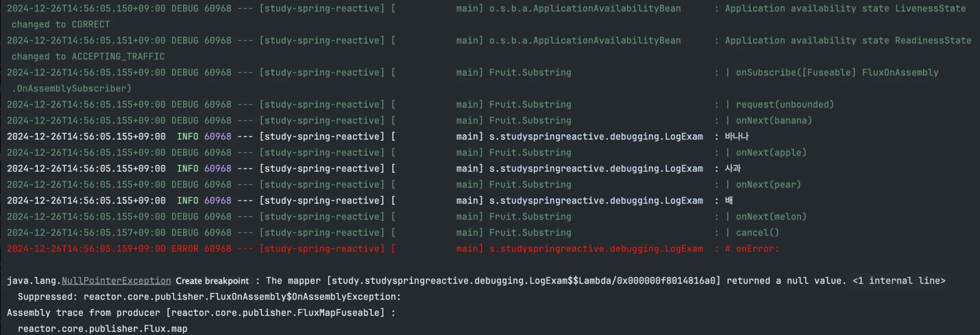The image size is (980, 335).
Task: Click the 'Assembly trace from producer' line
Action: click(201, 313)
